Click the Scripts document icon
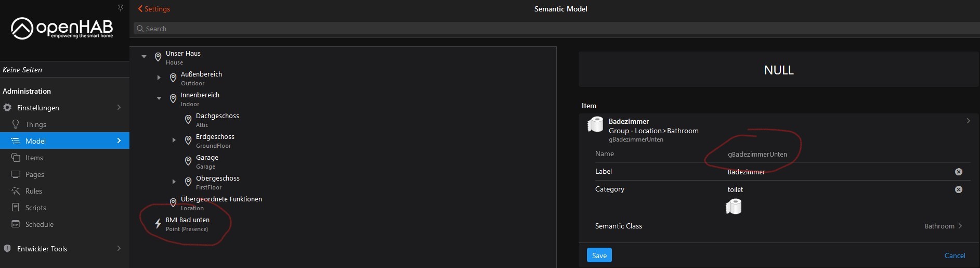The image size is (980, 268). (16, 208)
